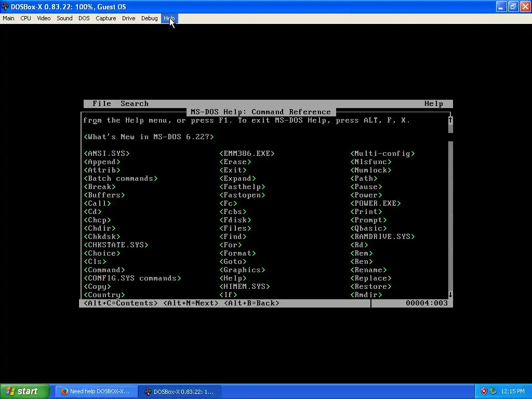Click the 00004:003 position indicator

(x=427, y=303)
